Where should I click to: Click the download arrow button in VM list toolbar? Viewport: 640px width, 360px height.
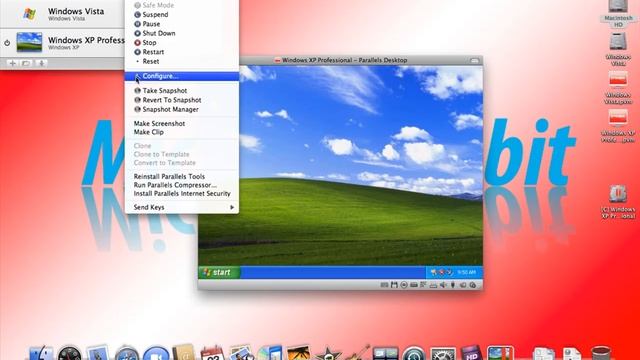click(41, 63)
